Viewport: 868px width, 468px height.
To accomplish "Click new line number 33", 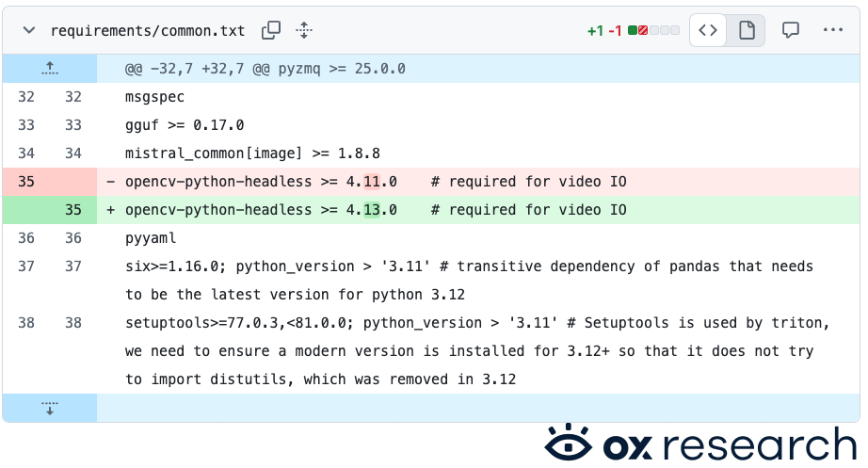I will [73, 125].
